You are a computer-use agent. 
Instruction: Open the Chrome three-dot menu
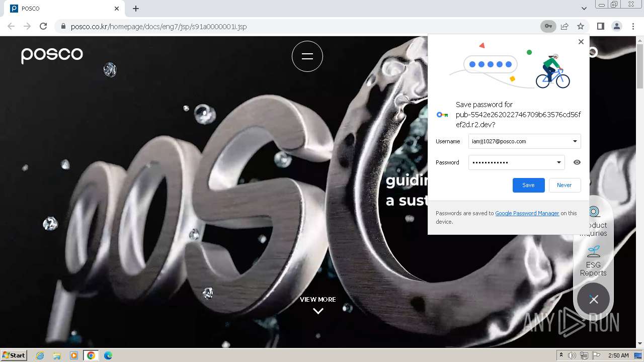click(633, 26)
